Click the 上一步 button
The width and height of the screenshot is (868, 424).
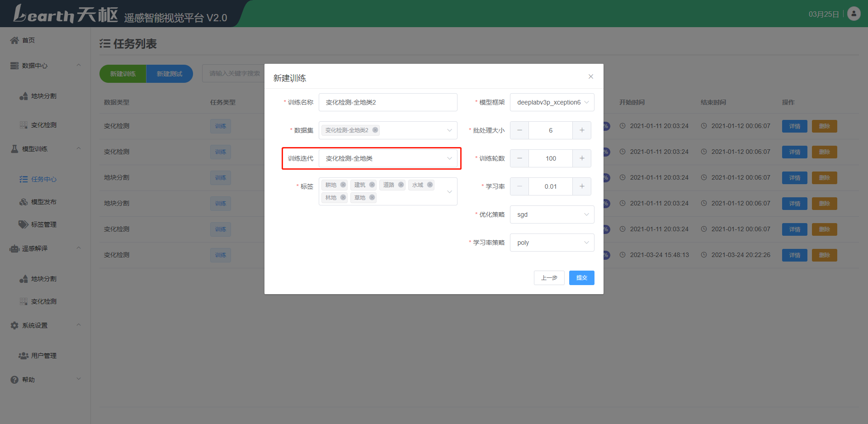tap(549, 278)
